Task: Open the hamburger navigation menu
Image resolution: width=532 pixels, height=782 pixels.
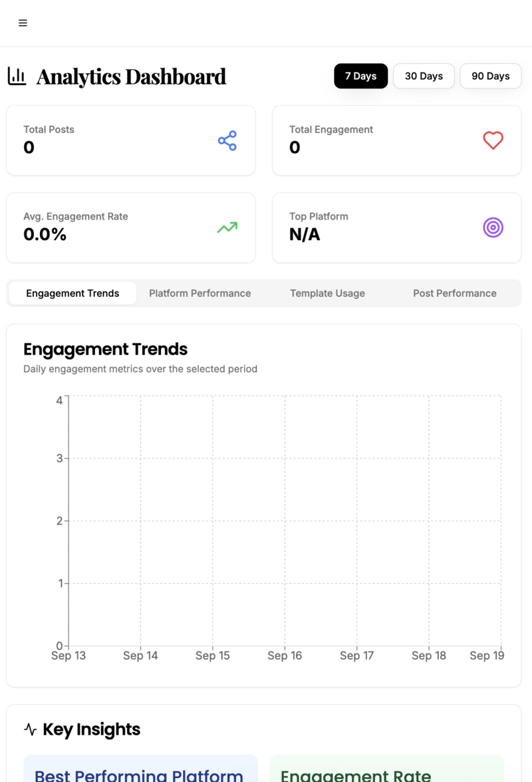Action: [x=23, y=23]
